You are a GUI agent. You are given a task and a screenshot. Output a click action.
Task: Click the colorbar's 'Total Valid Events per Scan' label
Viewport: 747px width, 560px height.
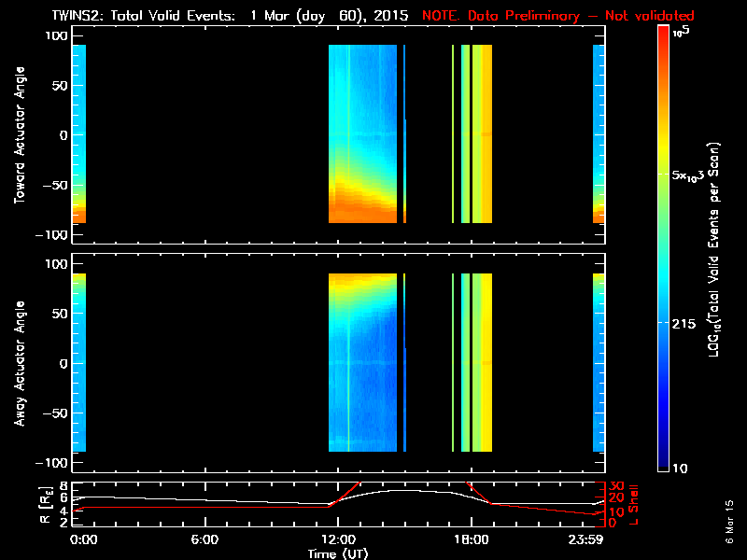(715, 250)
